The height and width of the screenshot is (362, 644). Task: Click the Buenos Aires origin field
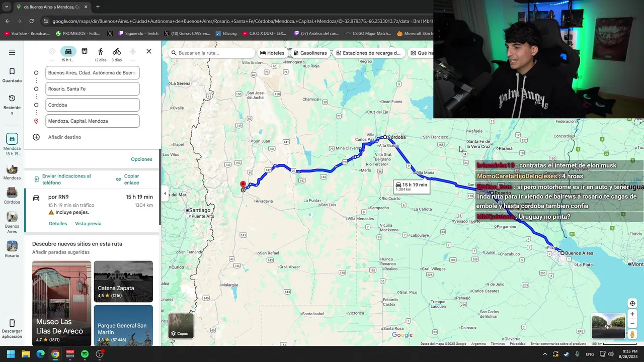[x=92, y=73]
